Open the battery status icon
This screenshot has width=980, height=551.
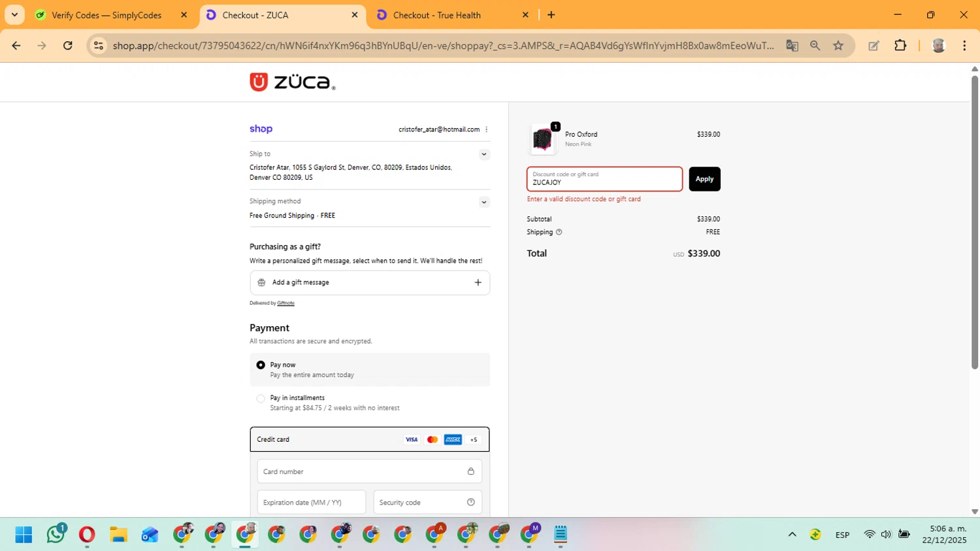pos(904,535)
